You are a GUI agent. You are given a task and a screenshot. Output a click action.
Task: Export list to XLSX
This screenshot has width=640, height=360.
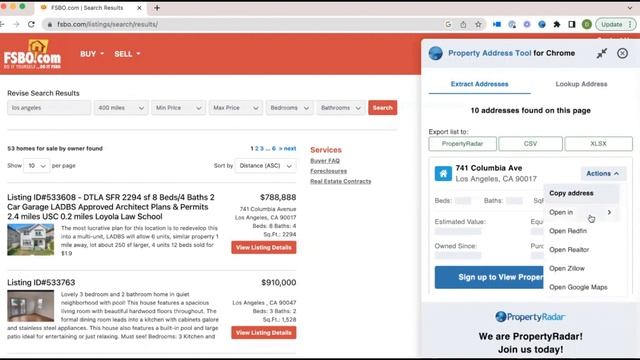pos(598,144)
